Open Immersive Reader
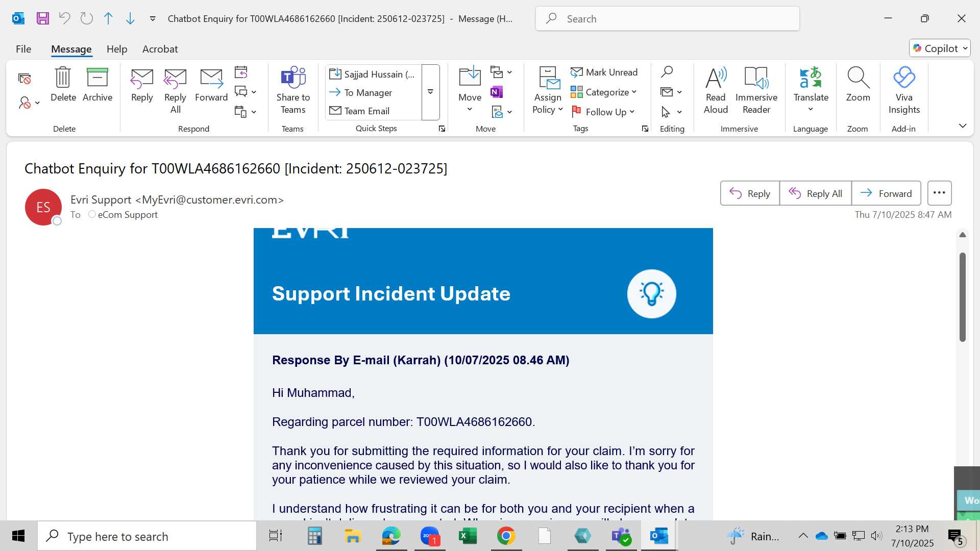This screenshot has height=551, width=980. click(x=756, y=91)
